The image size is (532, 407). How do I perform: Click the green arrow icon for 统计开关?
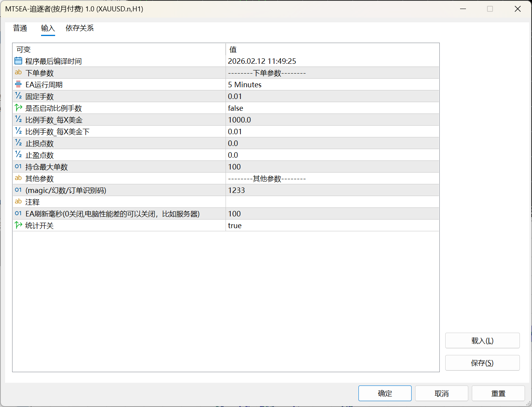[18, 225]
